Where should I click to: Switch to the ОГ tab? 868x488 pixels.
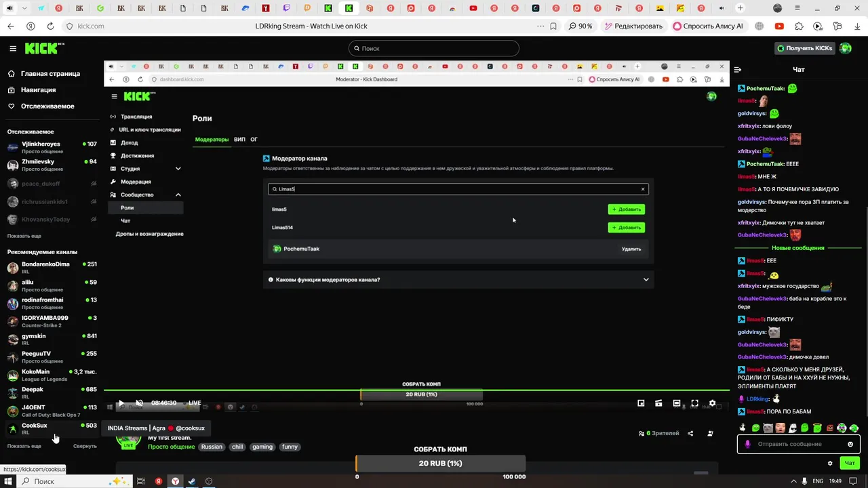tap(254, 139)
